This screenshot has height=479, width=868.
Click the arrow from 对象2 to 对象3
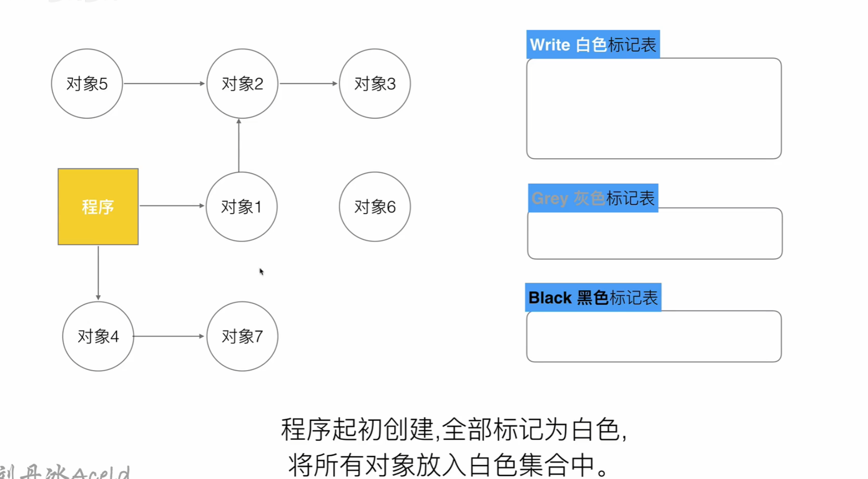click(x=308, y=84)
